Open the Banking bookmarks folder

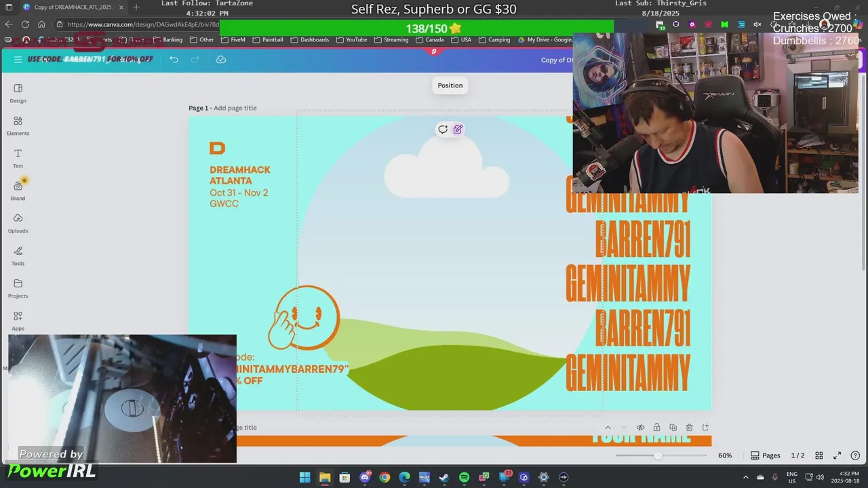167,40
